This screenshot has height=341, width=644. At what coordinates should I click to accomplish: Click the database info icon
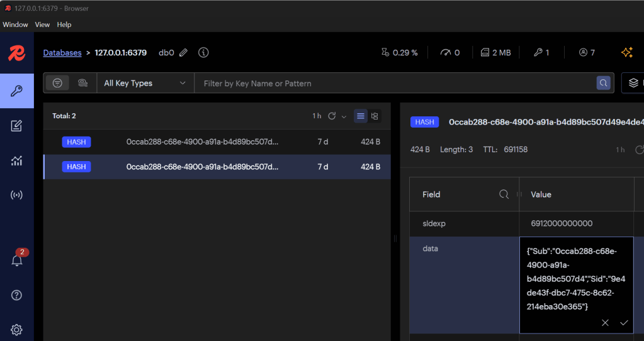point(203,53)
